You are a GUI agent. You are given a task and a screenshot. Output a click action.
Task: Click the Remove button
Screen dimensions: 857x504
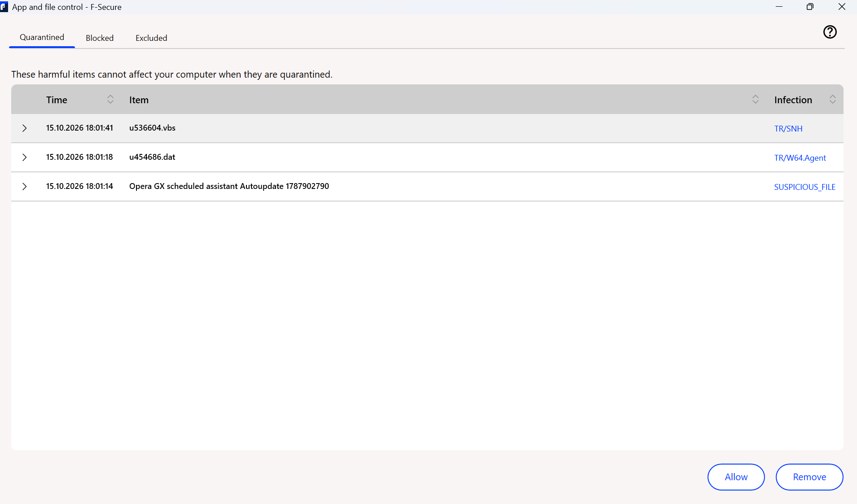click(809, 477)
